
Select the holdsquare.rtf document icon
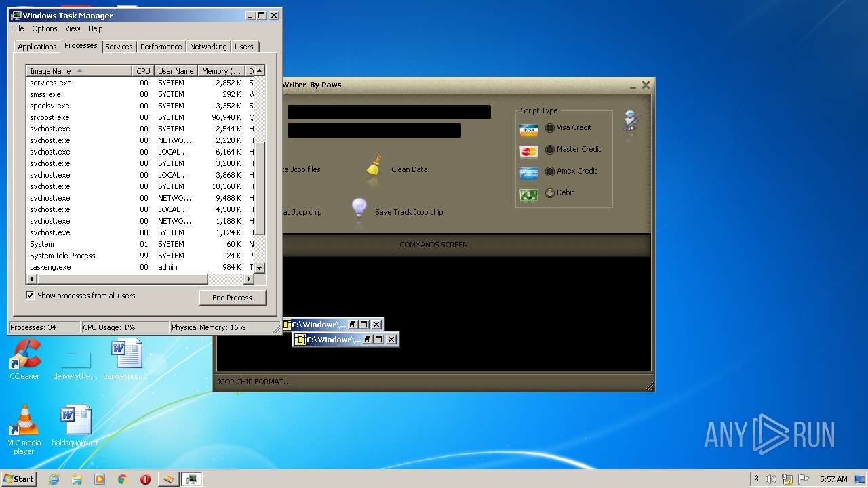[x=75, y=426]
